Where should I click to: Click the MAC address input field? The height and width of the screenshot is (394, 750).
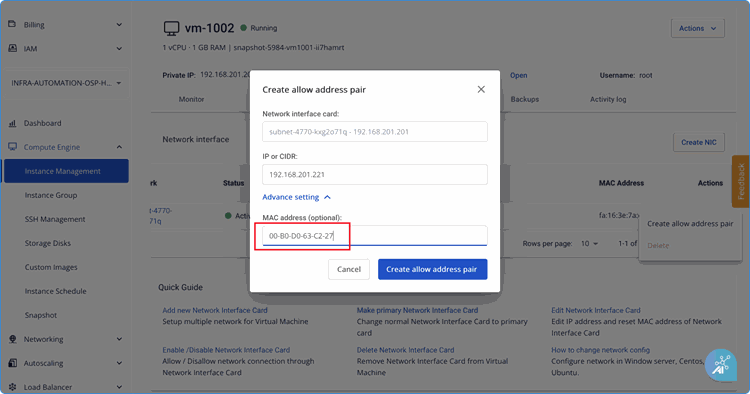tap(375, 236)
